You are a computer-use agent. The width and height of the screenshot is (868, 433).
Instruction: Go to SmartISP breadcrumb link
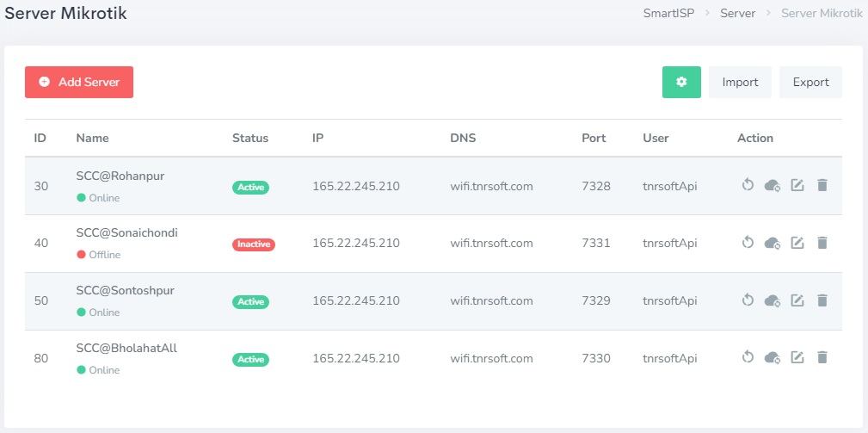(x=668, y=13)
